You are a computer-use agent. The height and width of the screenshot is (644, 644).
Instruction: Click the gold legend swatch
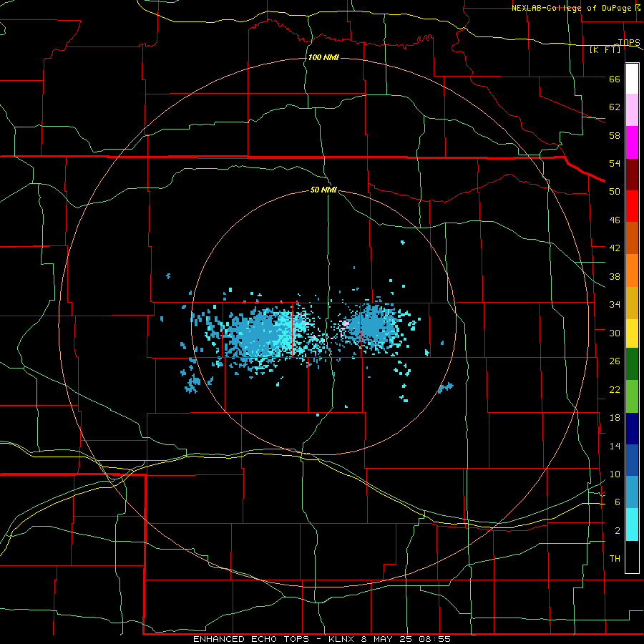pos(632,303)
